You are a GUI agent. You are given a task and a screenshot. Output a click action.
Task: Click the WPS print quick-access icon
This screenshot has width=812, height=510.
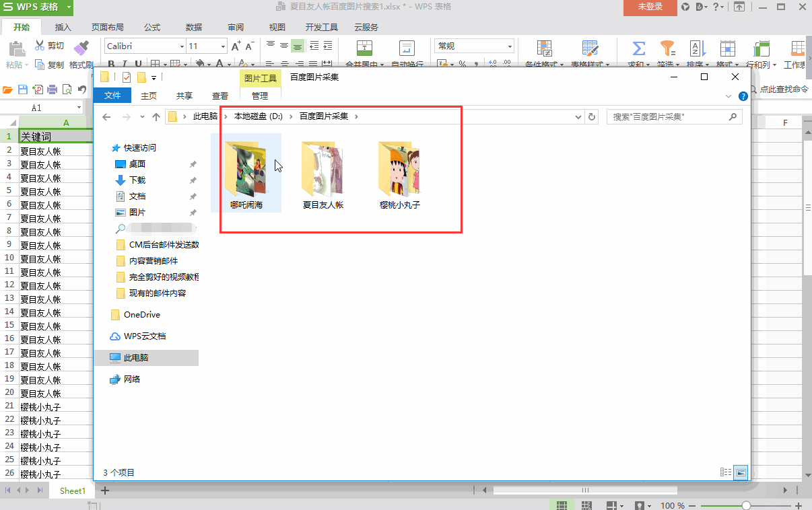click(x=53, y=89)
